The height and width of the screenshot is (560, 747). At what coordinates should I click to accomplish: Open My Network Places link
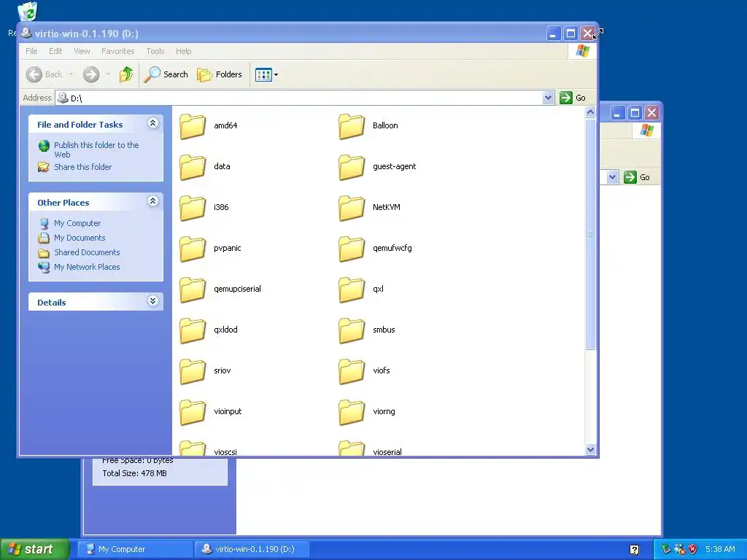[87, 267]
